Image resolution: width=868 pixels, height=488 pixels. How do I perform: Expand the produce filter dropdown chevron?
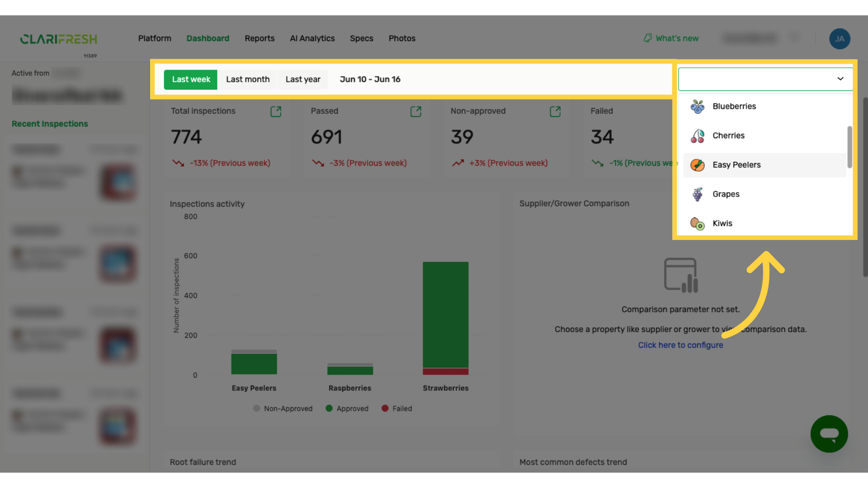pyautogui.click(x=840, y=79)
